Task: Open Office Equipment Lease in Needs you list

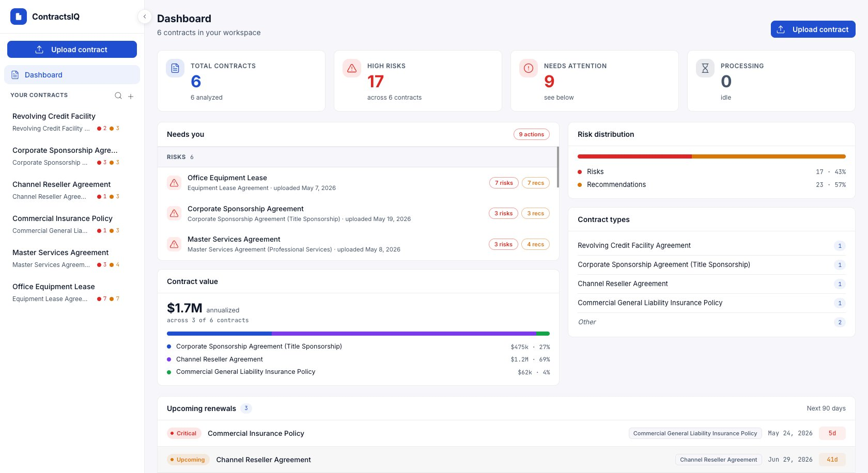Action: [x=358, y=183]
